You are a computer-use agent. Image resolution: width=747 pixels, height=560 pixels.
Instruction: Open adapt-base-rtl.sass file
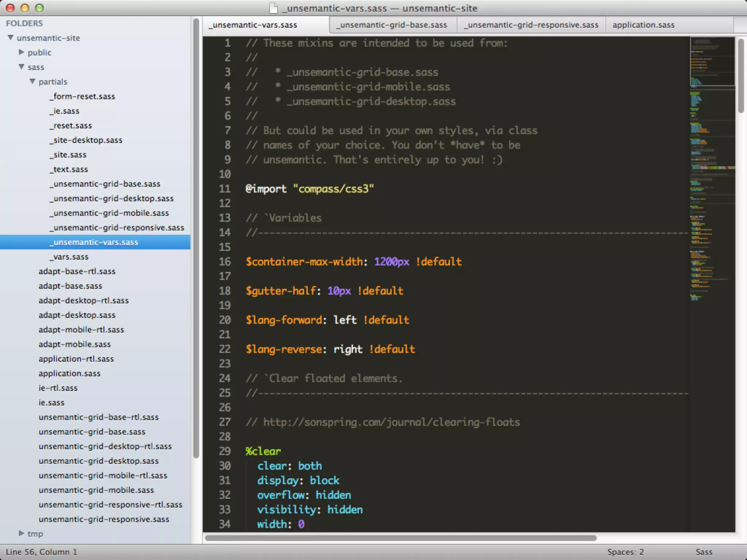point(77,271)
